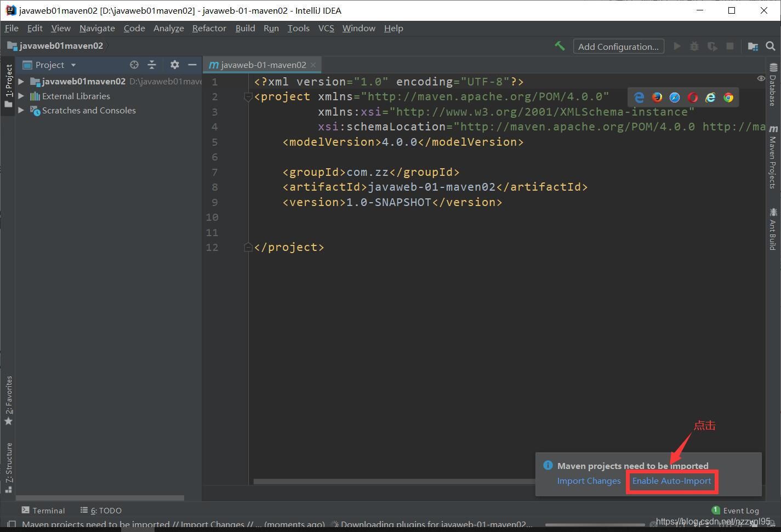Open the Tools menu
781x532 pixels.
(299, 28)
